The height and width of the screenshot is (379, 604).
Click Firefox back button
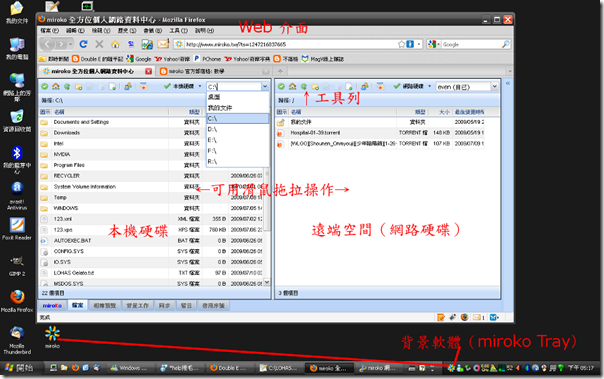(x=47, y=44)
